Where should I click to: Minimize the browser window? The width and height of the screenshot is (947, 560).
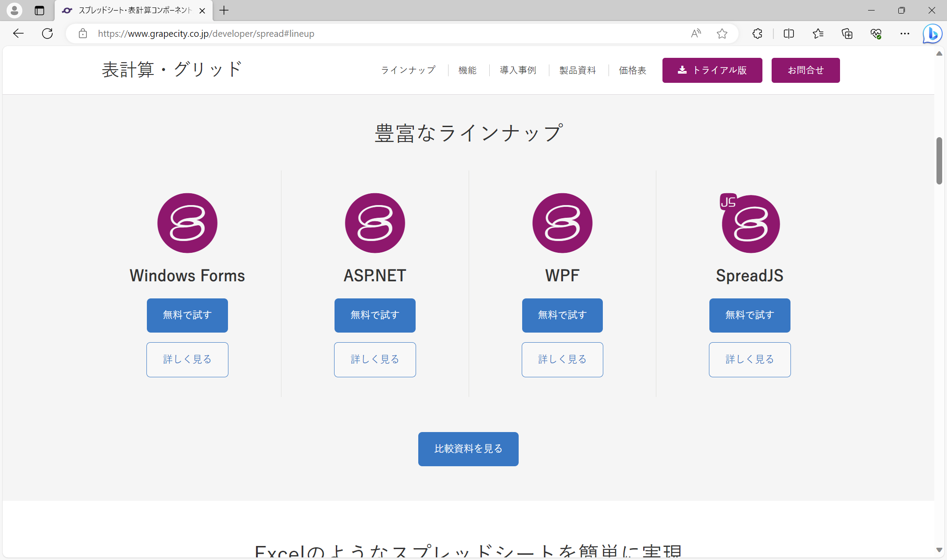point(871,10)
